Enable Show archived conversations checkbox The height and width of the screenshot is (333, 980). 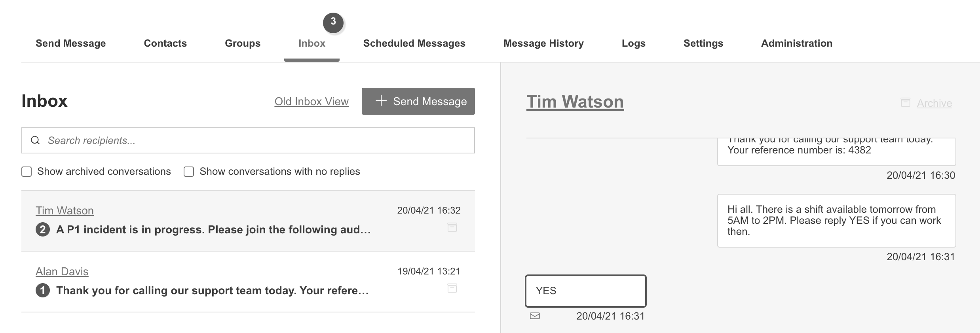27,172
